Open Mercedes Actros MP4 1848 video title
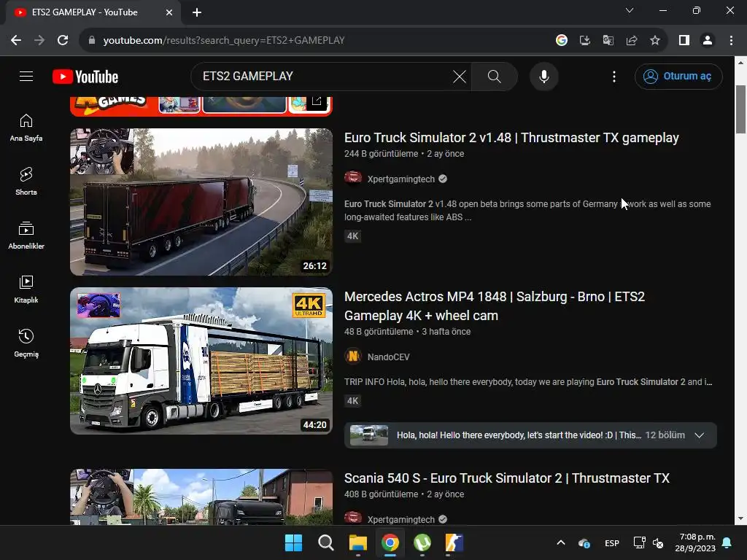This screenshot has width=747, height=560. [495, 306]
